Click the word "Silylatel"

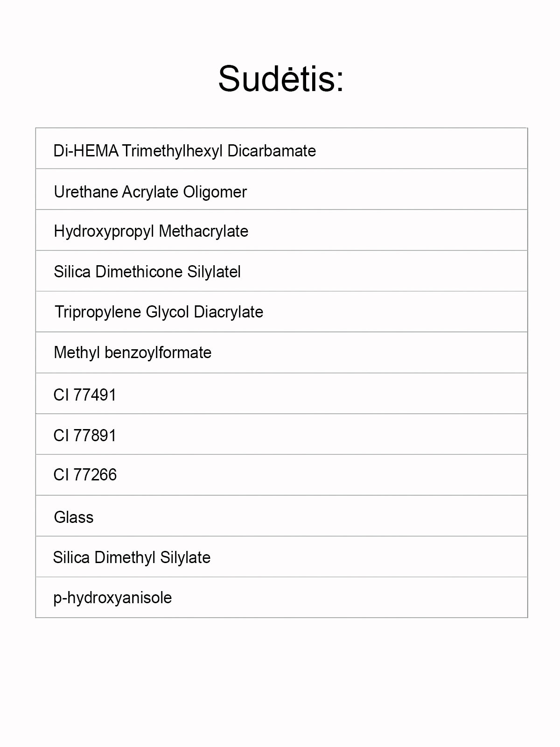pos(214,272)
